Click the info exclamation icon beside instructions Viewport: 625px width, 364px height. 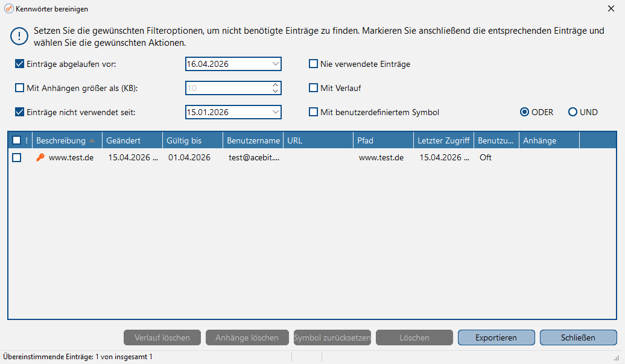19,36
